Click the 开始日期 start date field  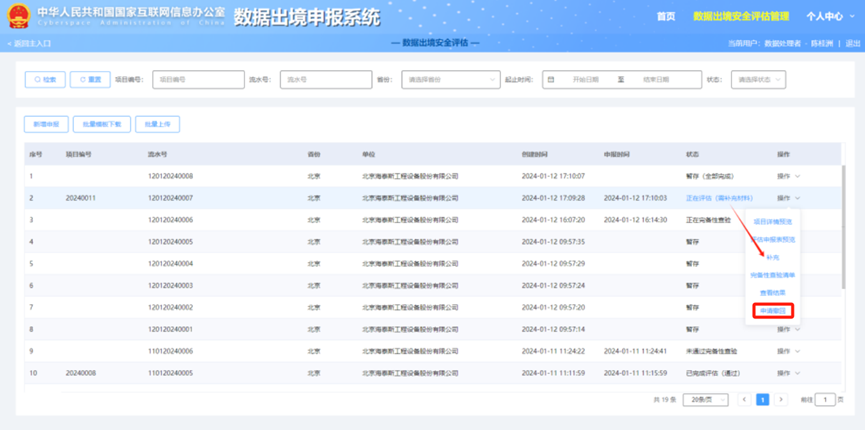coord(585,79)
